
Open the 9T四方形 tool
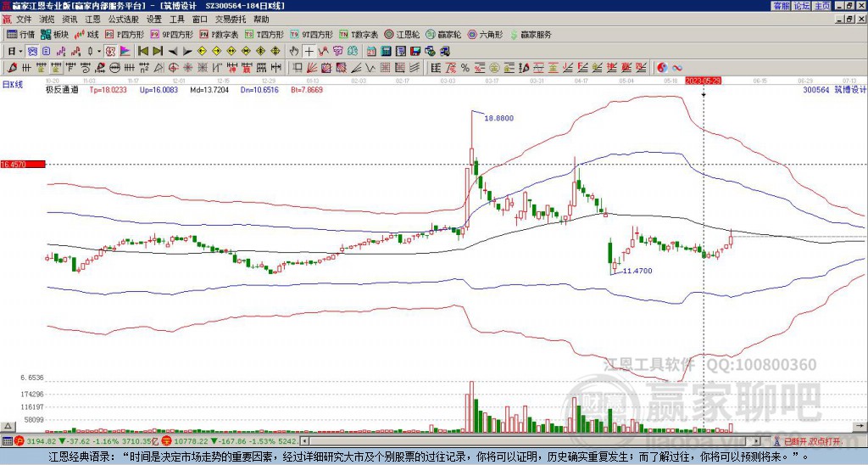(311, 34)
